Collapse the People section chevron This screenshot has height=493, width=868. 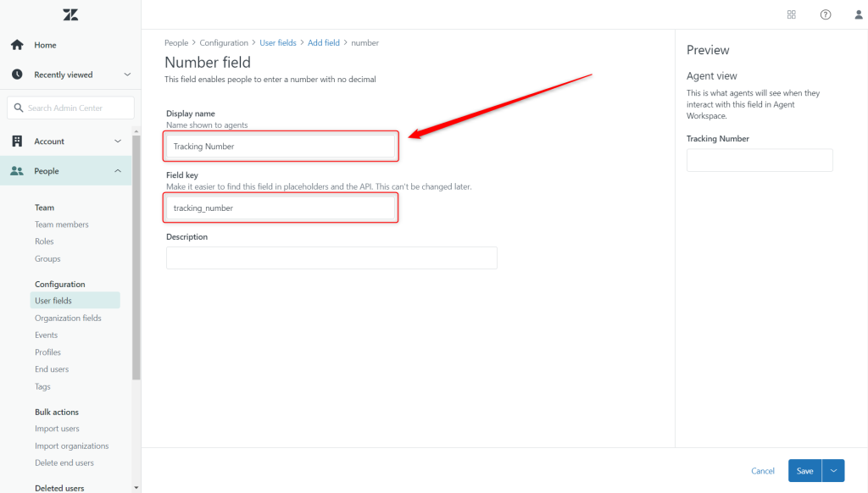118,171
